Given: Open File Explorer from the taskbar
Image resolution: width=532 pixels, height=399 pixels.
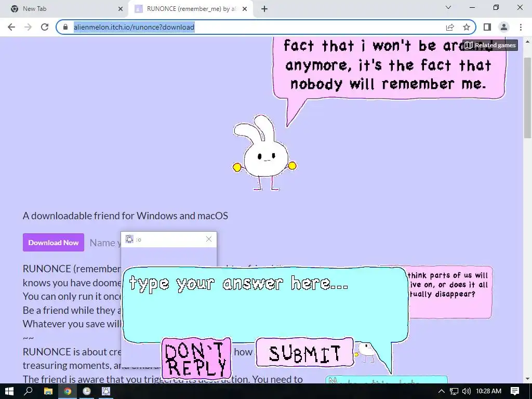Looking at the screenshot, I should click(48, 391).
